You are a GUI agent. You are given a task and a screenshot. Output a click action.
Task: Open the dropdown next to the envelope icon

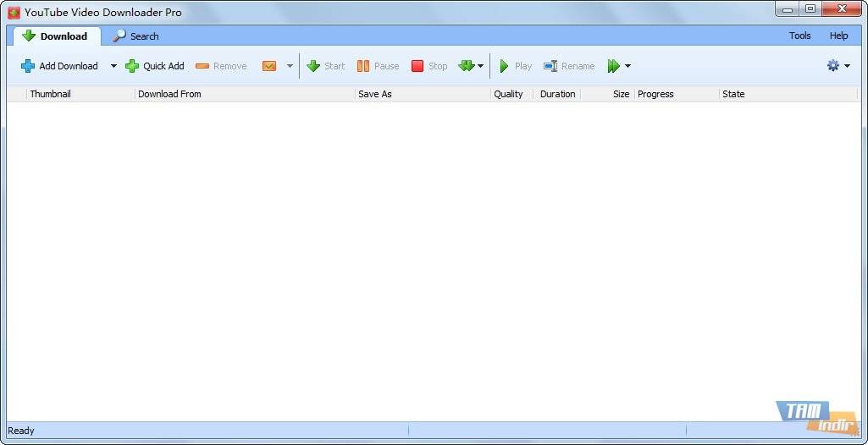pyautogui.click(x=290, y=66)
